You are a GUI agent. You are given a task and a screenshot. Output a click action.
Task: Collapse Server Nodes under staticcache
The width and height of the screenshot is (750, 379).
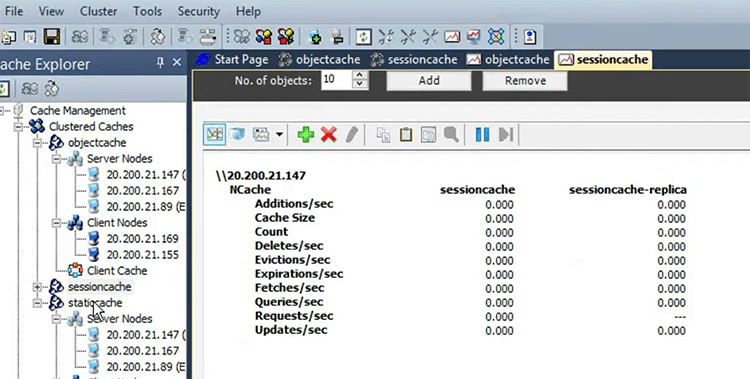coord(56,319)
